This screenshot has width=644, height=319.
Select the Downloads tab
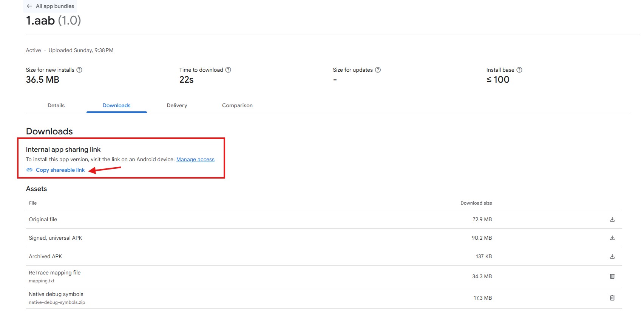click(x=116, y=105)
